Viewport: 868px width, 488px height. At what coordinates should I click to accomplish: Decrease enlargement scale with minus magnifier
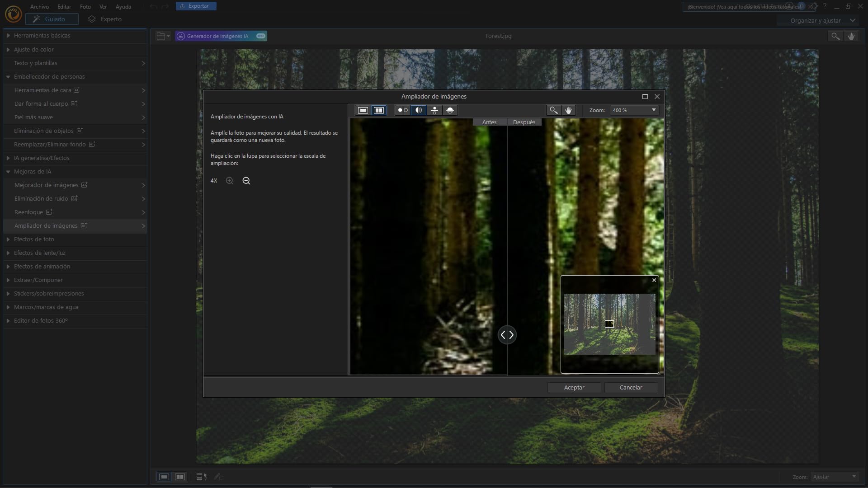pos(246,181)
